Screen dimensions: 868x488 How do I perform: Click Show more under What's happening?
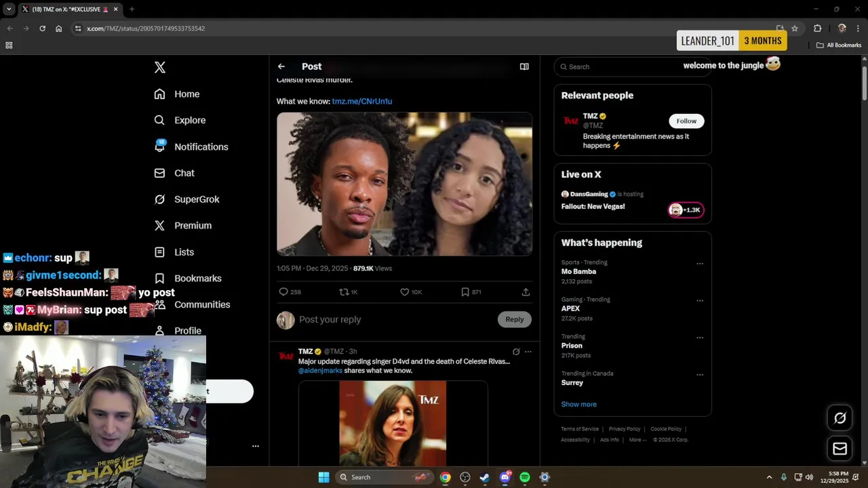[x=578, y=404]
